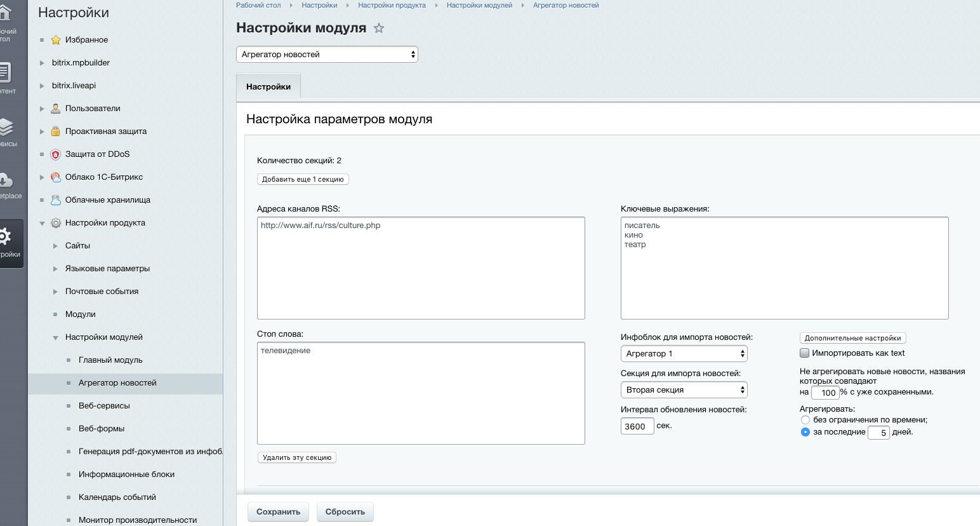The height and width of the screenshot is (526, 980).
Task: Click the Защита от DDoS shield icon
Action: pyautogui.click(x=56, y=154)
